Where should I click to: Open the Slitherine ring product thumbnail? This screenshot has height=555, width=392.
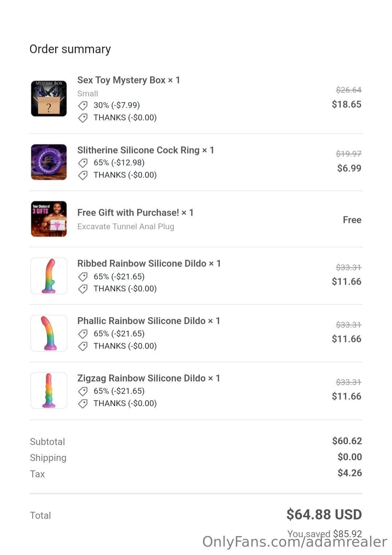(49, 162)
